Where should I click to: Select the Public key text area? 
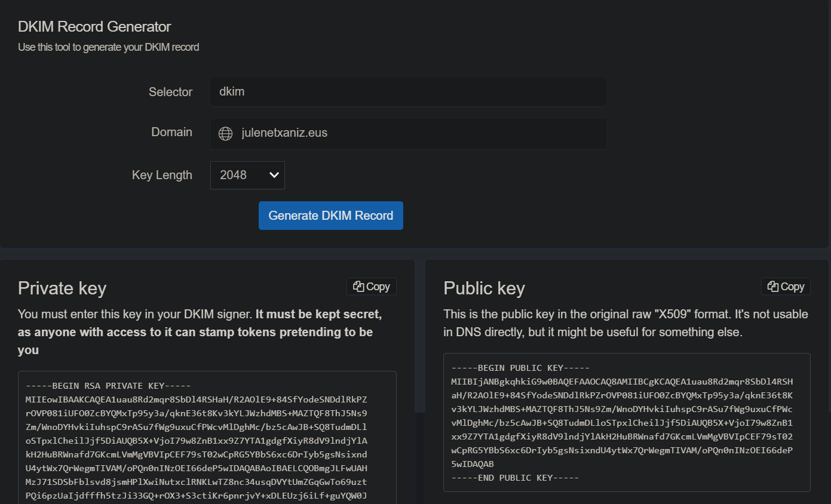pos(626,422)
